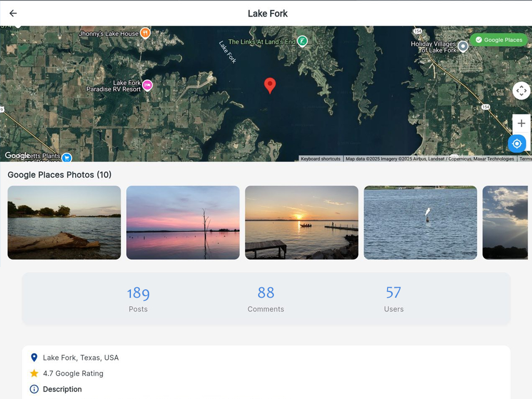This screenshot has height=399, width=532.
Task: Zoom in with the plus button
Action: [521, 123]
